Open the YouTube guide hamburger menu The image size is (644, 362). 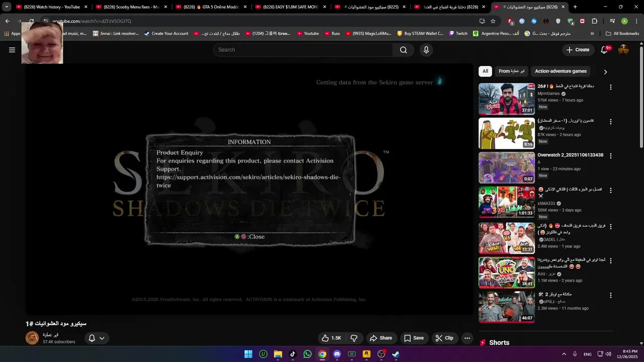12,50
